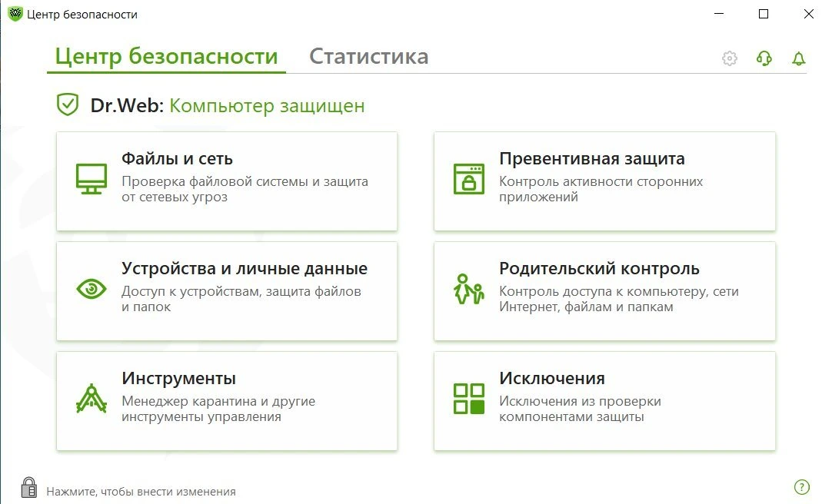Click the Компьютер защищен status text

coord(267,105)
